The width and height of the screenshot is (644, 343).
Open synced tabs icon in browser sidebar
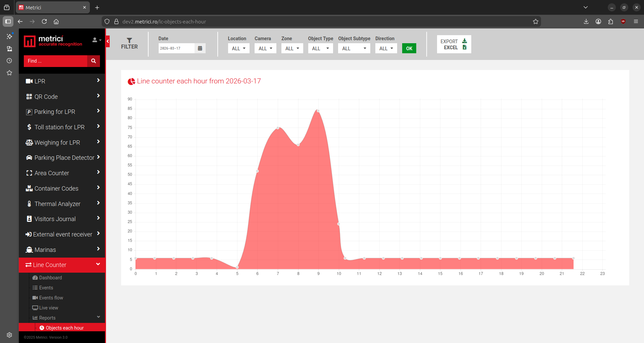[x=9, y=49]
